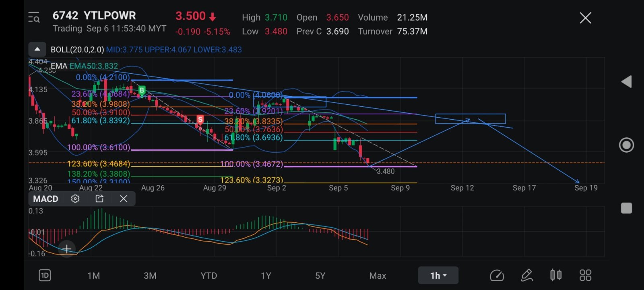Viewport: 644px width, 290px height.
Task: Open the stock search list icon
Action: (34, 18)
